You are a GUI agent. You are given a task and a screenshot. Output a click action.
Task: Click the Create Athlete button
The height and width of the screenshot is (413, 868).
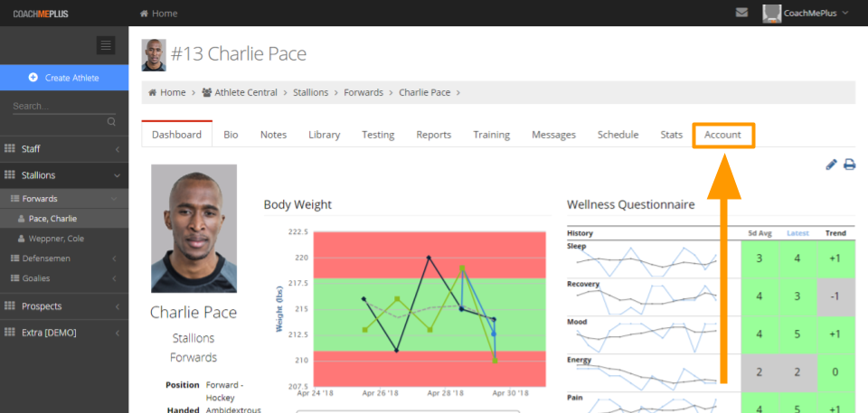pos(64,78)
